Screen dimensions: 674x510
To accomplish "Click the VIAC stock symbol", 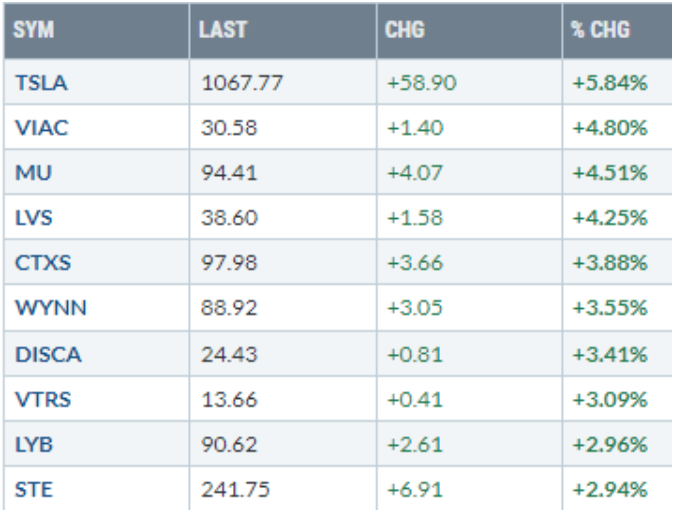I will pos(41,128).
